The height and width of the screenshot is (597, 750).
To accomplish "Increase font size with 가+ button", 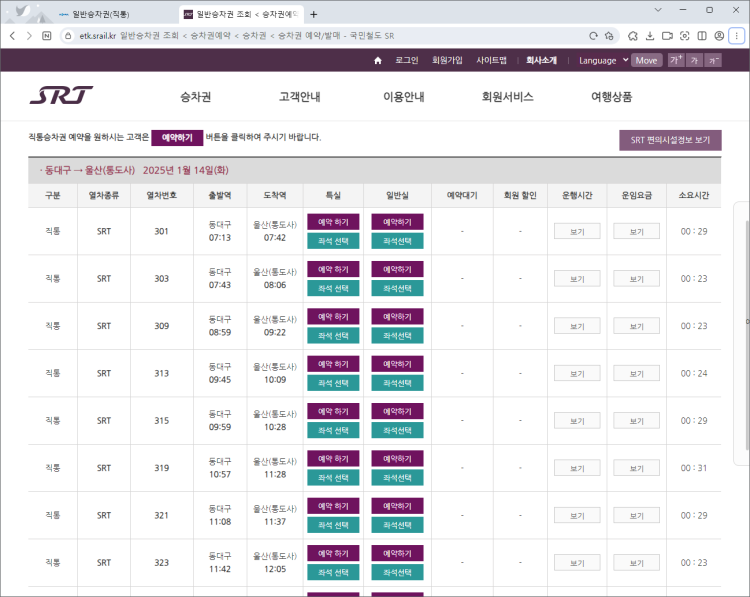I will point(676,60).
